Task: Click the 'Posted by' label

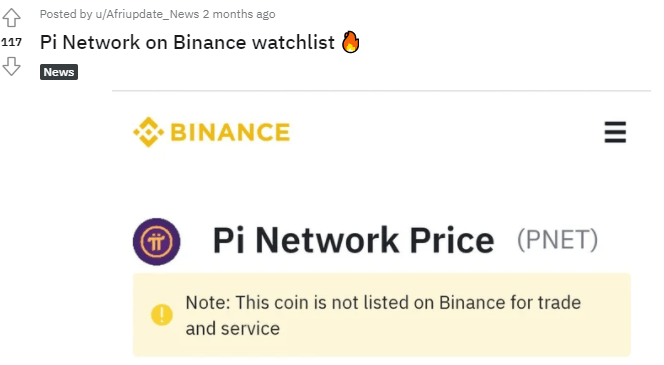Action: pos(66,14)
